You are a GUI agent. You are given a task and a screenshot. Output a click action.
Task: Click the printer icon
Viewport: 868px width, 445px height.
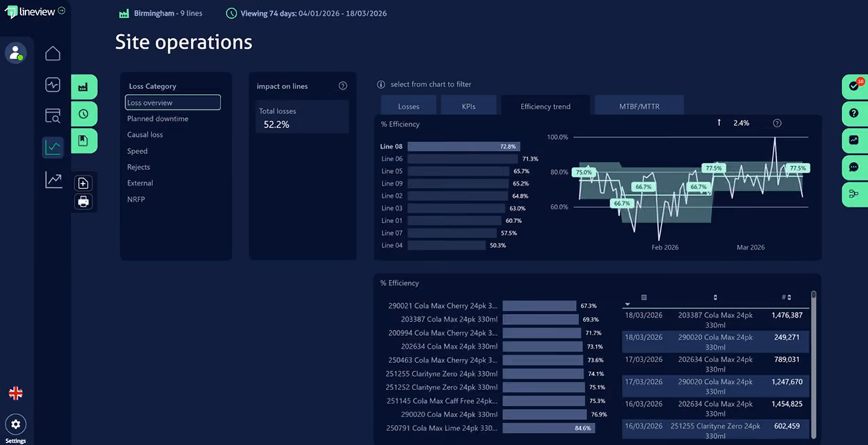coord(83,202)
